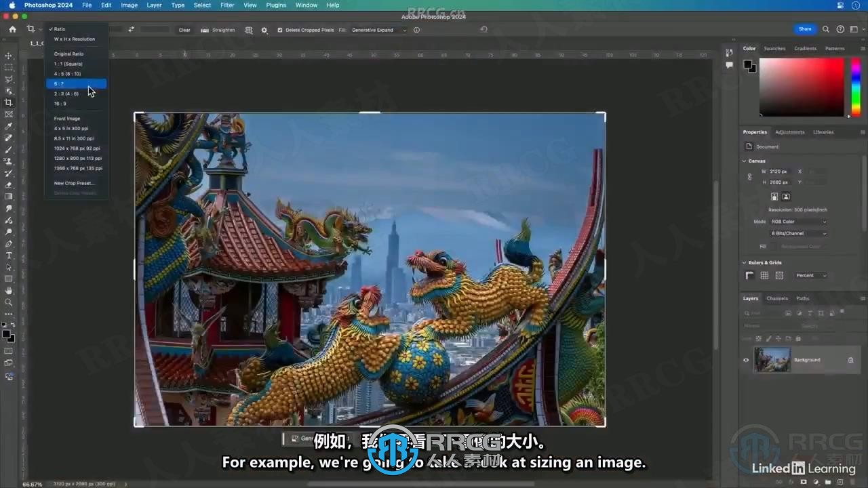Select the History Brush tool

9,173
